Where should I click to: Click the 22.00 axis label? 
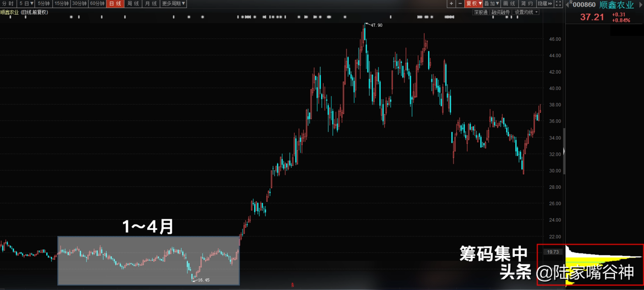555,236
